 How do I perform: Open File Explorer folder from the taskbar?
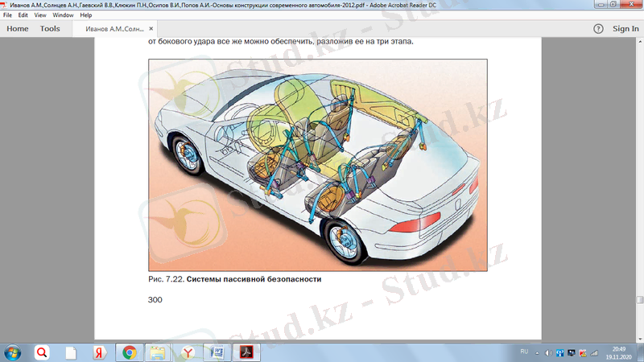[157, 352]
